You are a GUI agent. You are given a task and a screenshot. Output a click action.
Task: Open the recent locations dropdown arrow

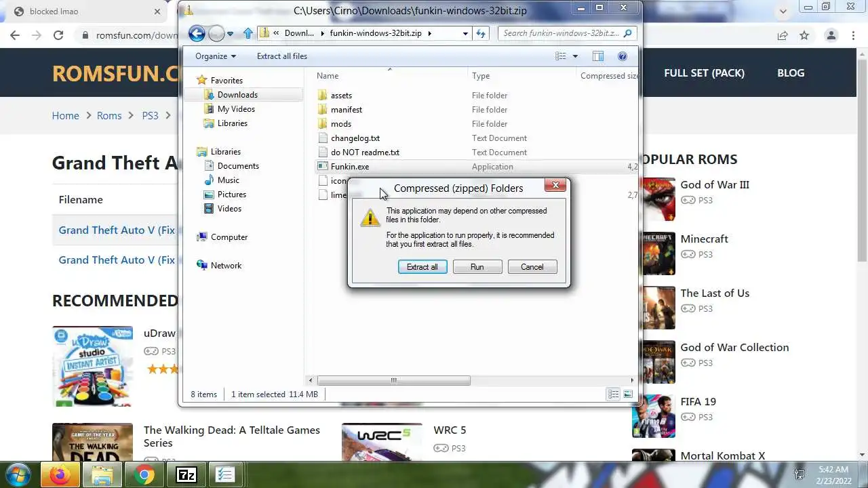(231, 34)
